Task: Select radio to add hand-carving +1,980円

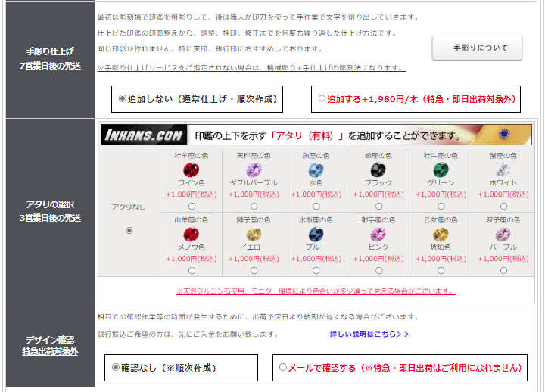Action: click(x=322, y=98)
